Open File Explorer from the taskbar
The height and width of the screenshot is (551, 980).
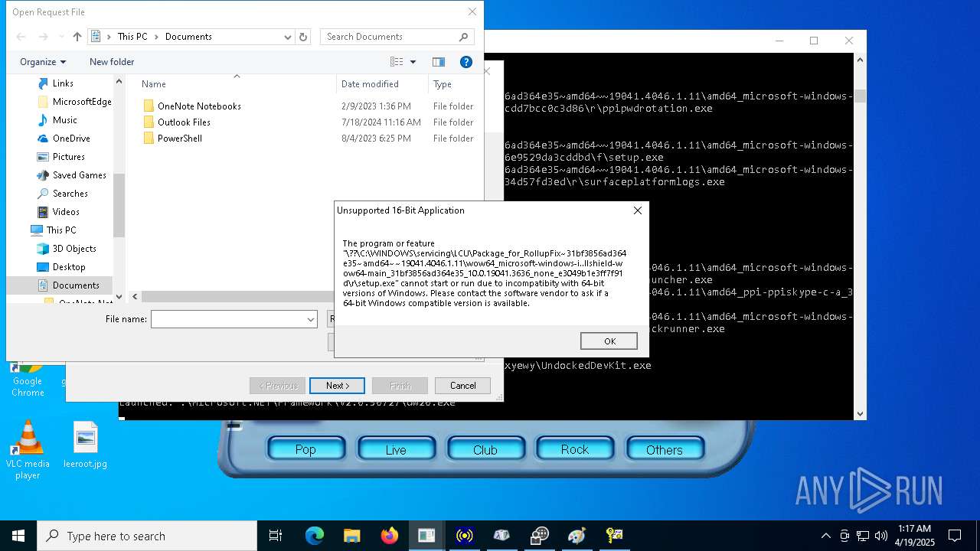[352, 536]
